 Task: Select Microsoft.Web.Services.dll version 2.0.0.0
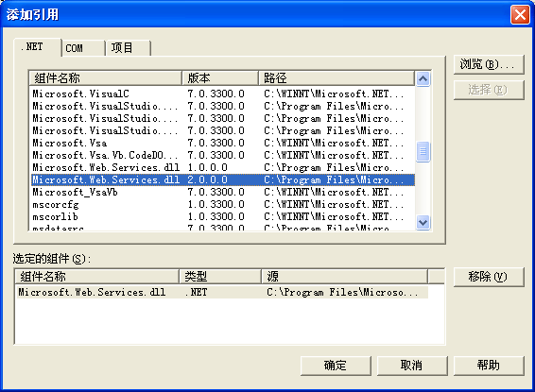pos(223,179)
